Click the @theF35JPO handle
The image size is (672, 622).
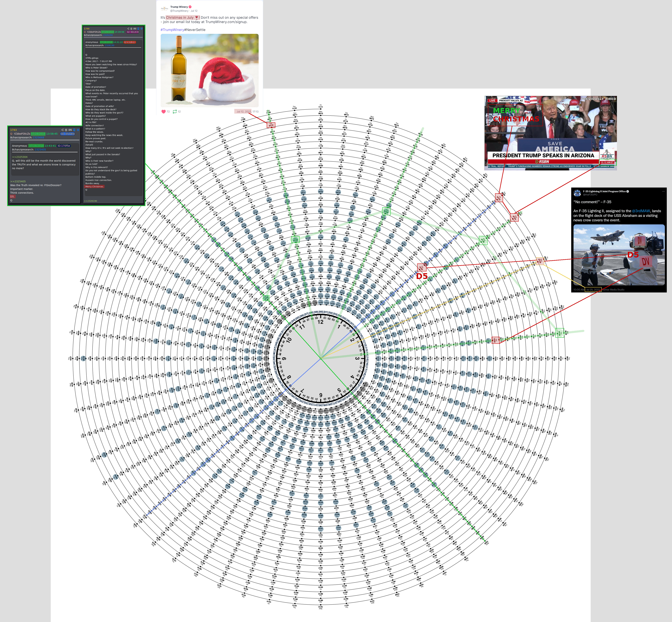[590, 195]
